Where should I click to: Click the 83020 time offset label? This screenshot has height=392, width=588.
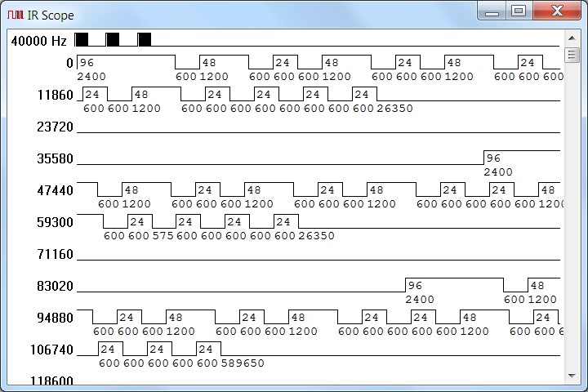coord(55,286)
